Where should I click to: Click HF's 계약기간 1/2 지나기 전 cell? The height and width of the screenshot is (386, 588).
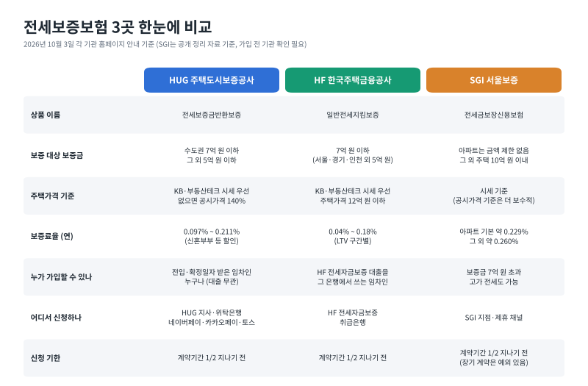353,358
